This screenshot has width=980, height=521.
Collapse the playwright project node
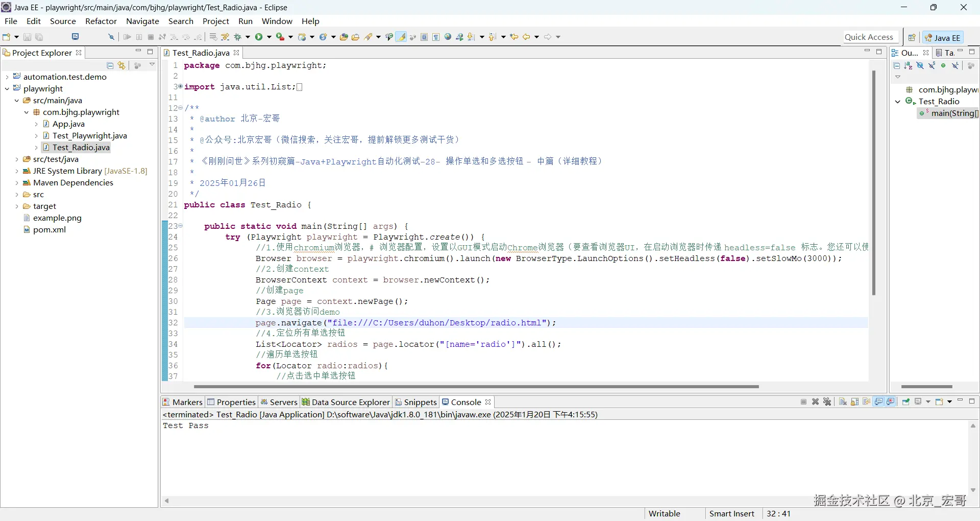(7, 89)
